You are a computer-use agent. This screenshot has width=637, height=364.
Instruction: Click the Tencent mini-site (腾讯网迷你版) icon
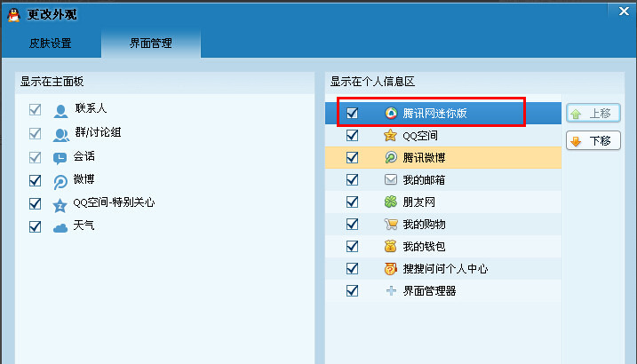coord(390,114)
